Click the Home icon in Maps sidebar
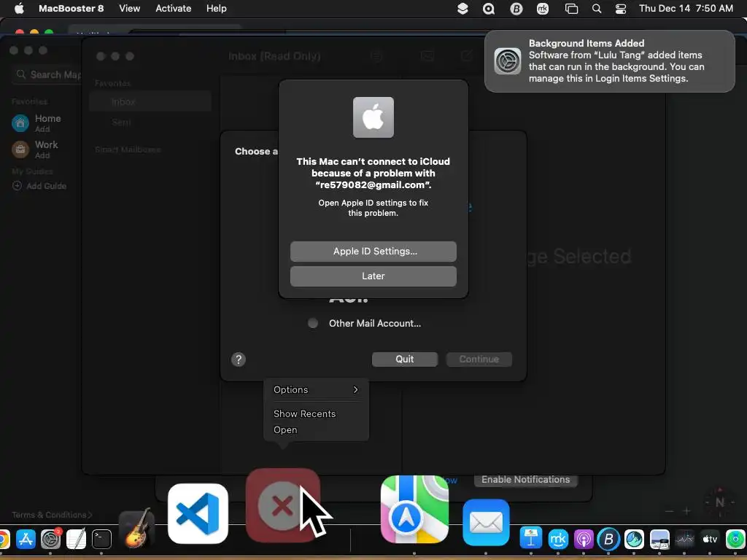The height and width of the screenshot is (560, 747). click(x=20, y=122)
